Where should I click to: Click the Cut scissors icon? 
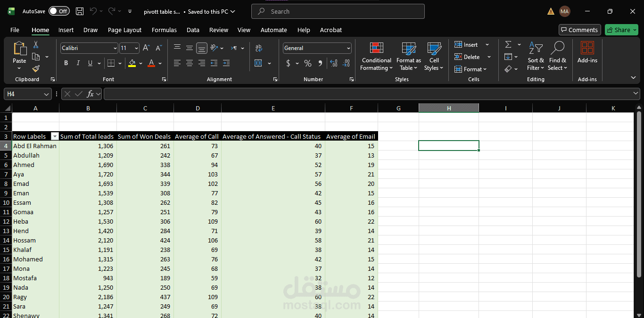click(36, 45)
